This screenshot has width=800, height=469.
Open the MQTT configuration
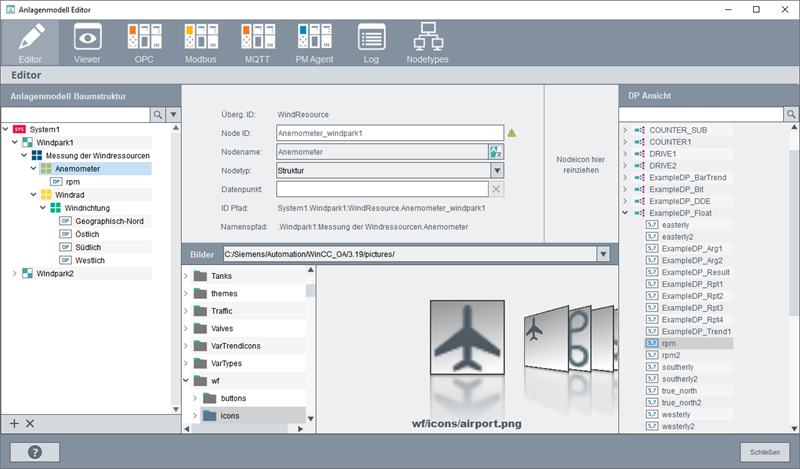pyautogui.click(x=257, y=43)
